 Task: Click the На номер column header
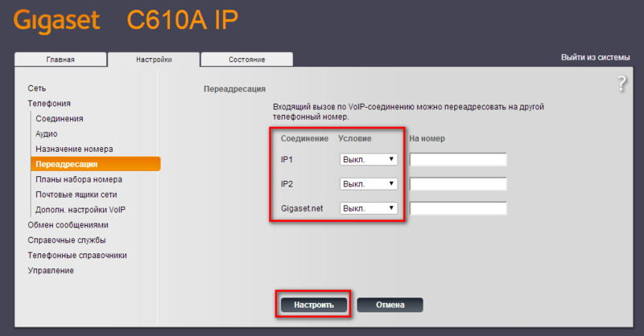pyautogui.click(x=427, y=139)
